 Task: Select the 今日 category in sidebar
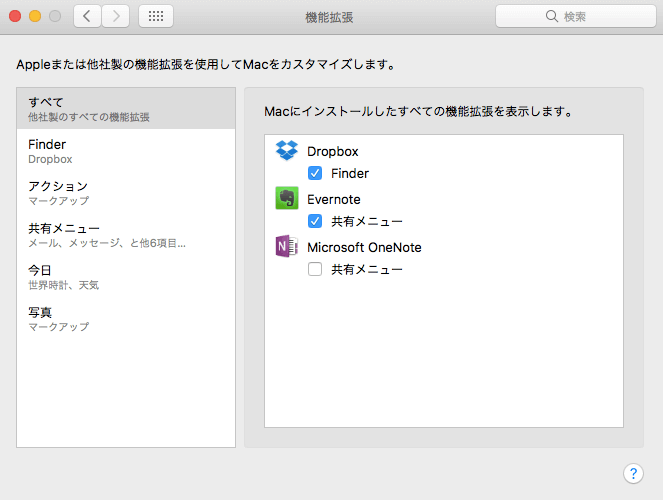click(126, 277)
